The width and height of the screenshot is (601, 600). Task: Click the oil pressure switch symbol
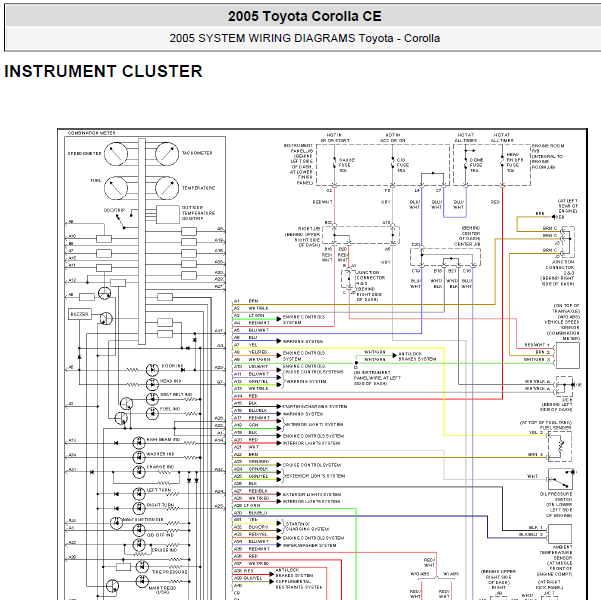tap(560, 480)
